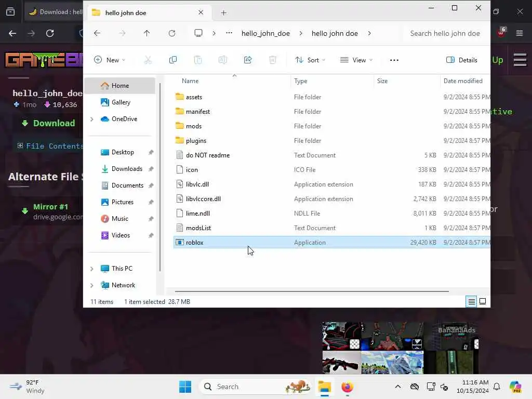Viewport: 532px width, 399px height.
Task: Open Gallery in the navigation pane
Action: point(120,102)
